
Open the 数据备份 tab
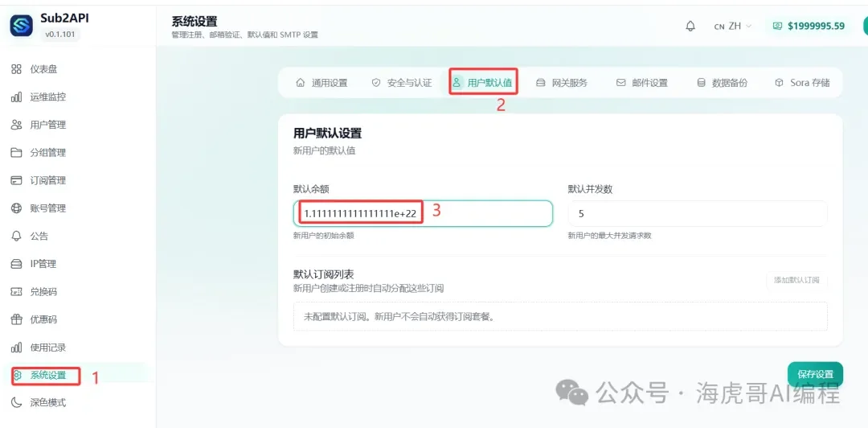click(x=721, y=83)
